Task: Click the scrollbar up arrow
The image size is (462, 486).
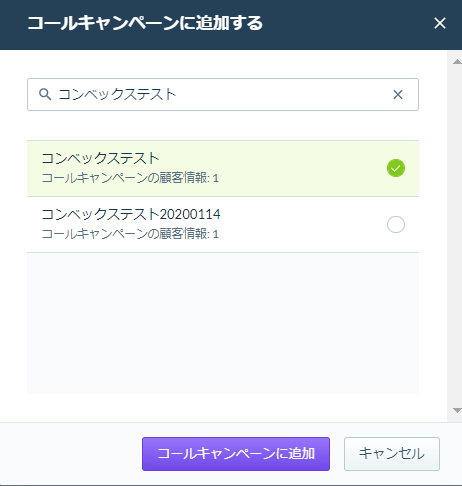Action: pyautogui.click(x=457, y=62)
